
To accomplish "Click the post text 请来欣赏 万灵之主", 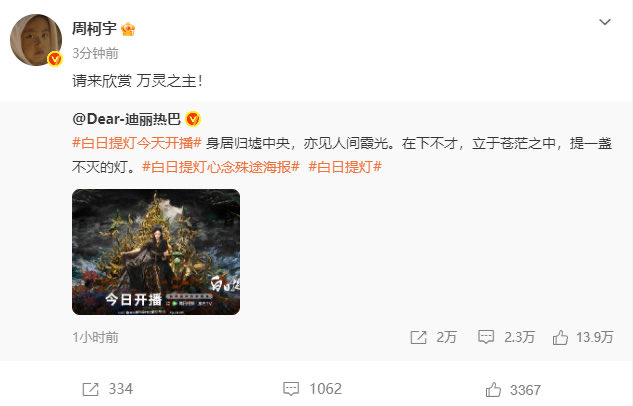I will point(137,81).
